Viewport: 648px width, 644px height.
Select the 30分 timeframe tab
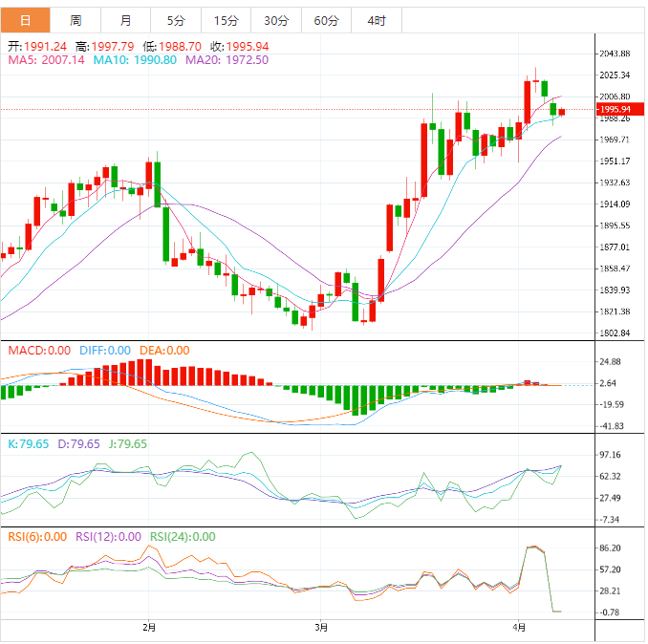[x=276, y=20]
